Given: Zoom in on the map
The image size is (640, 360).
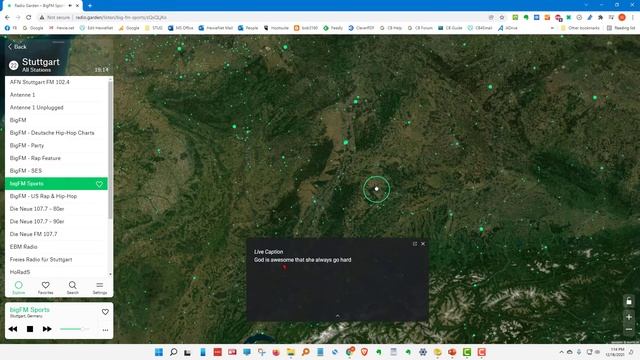Looking at the screenshot, I should pos(629,317).
